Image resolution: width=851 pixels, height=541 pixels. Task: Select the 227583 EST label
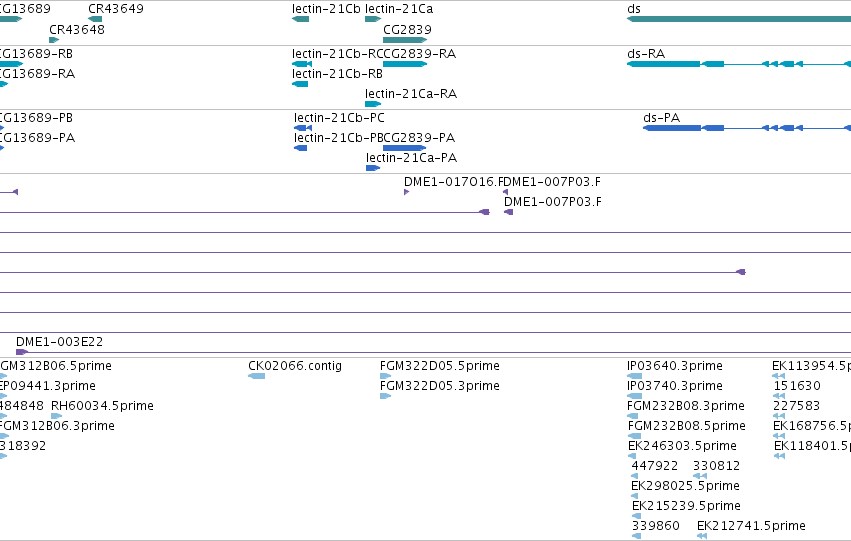(x=796, y=406)
